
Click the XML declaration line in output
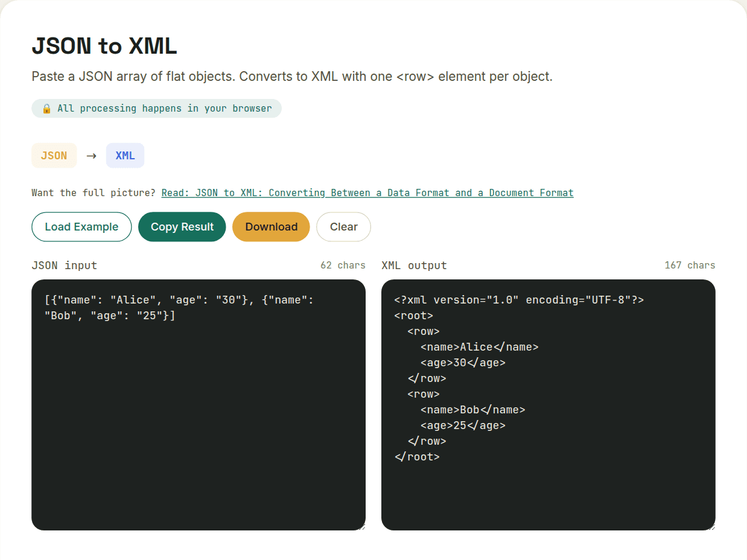520,300
